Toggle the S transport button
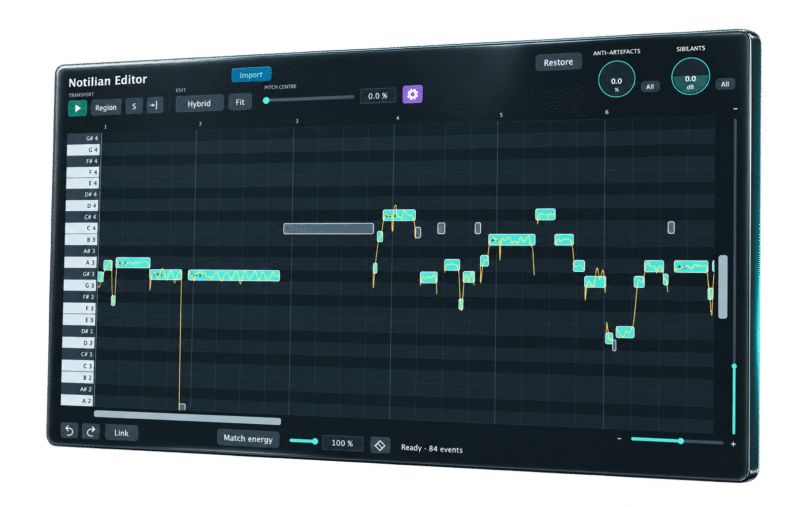 tap(134, 106)
